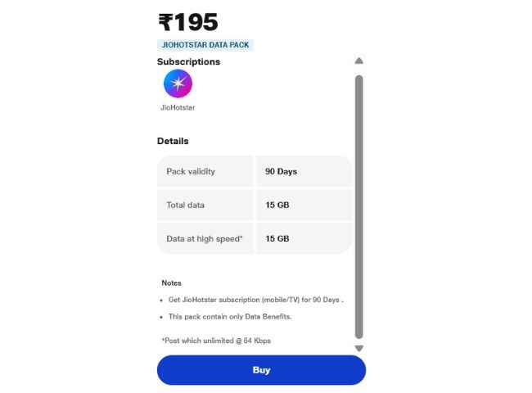The width and height of the screenshot is (532, 393).
Task: Click the JioHotstar star logo icon
Action: (x=178, y=84)
